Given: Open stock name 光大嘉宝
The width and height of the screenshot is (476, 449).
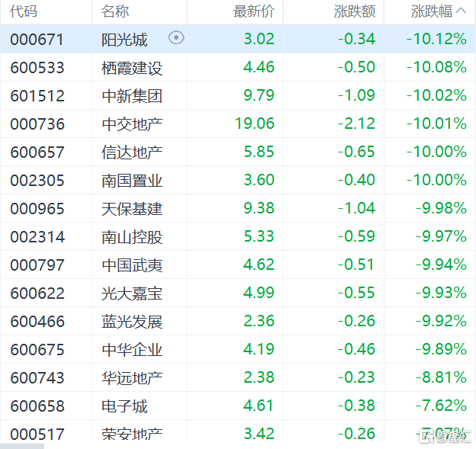Looking at the screenshot, I should 132,293.
